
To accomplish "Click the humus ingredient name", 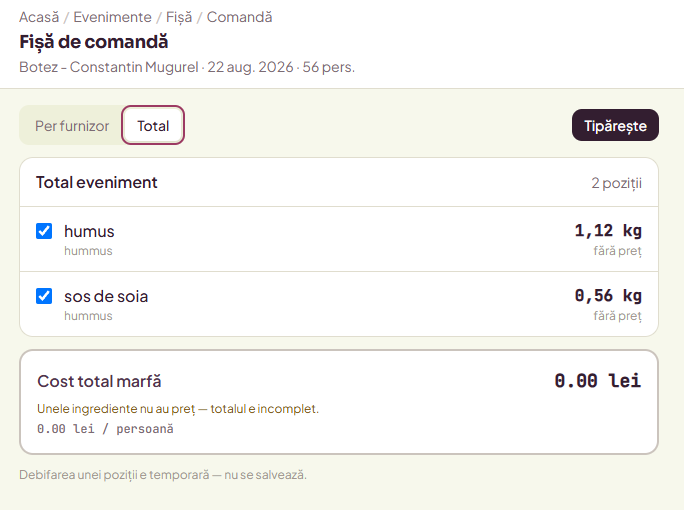I will pyautogui.click(x=89, y=231).
